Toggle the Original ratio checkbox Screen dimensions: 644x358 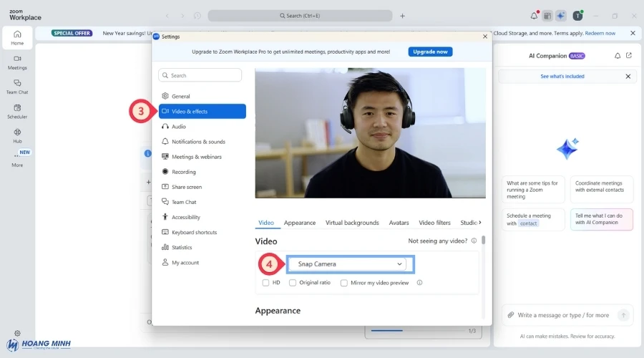[293, 283]
